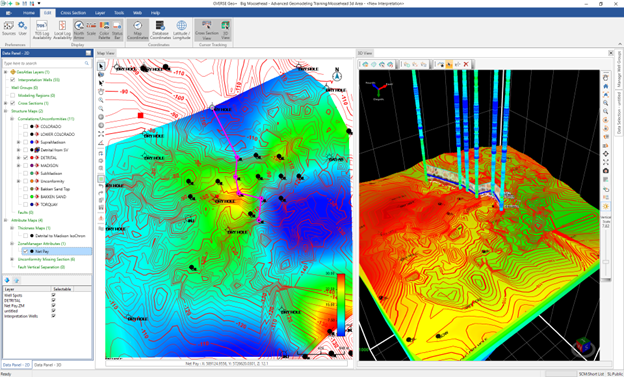Collapse the Attribute Maps tree node

pyautogui.click(x=6, y=220)
